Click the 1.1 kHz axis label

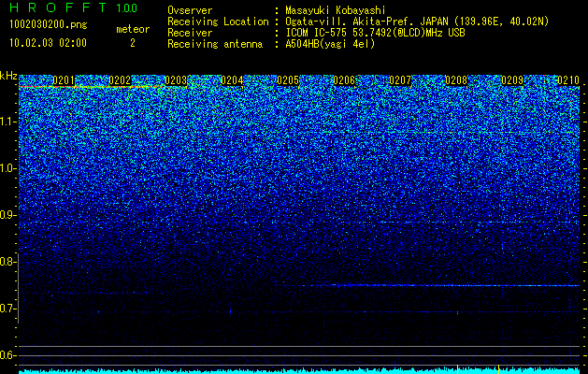coord(8,122)
